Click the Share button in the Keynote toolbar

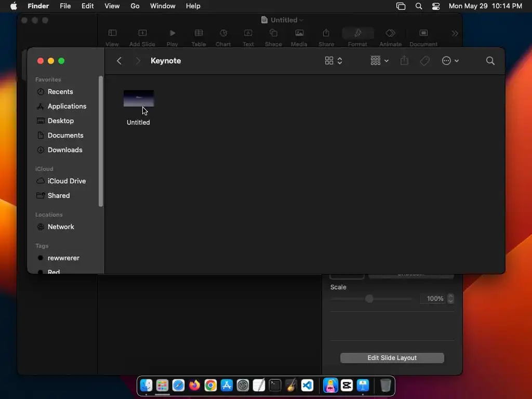click(326, 37)
